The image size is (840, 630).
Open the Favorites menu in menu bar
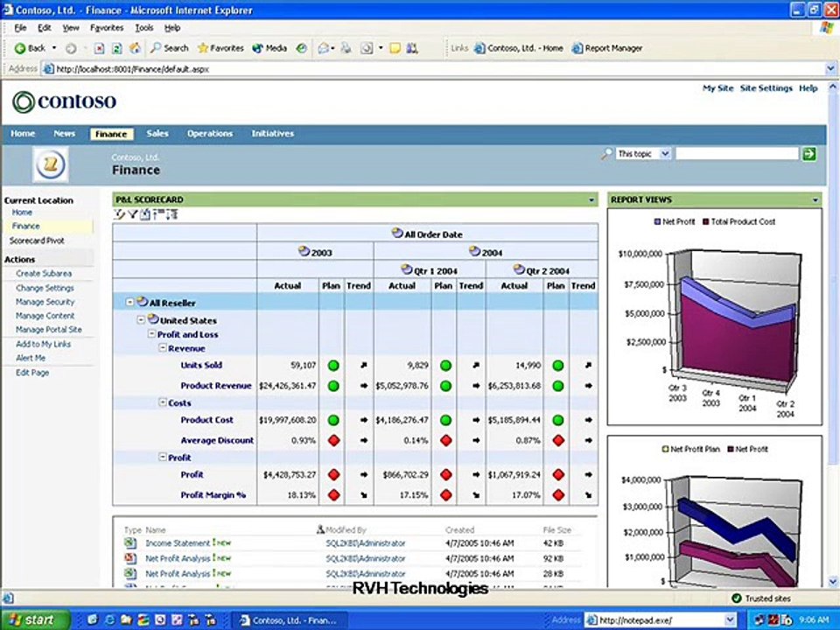click(107, 28)
